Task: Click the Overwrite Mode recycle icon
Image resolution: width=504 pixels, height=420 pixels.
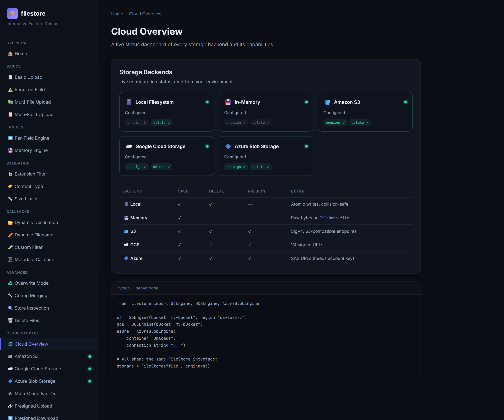Action: tap(10, 283)
